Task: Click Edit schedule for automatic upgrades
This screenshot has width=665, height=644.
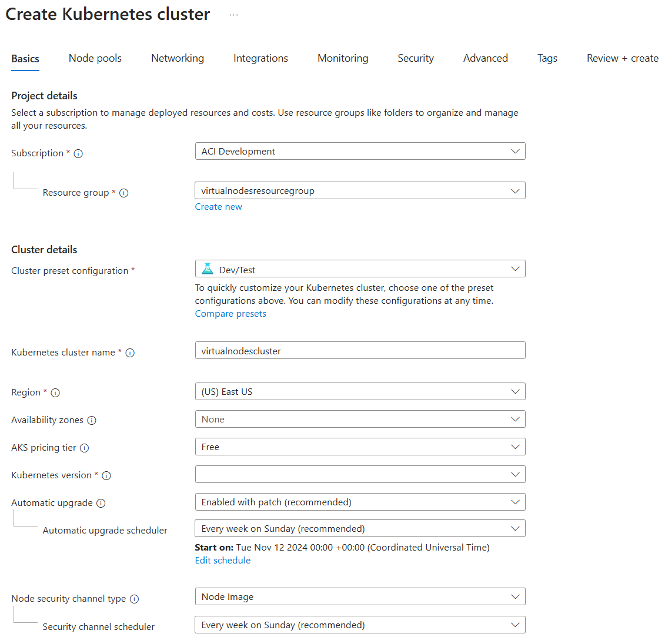Action: click(222, 560)
